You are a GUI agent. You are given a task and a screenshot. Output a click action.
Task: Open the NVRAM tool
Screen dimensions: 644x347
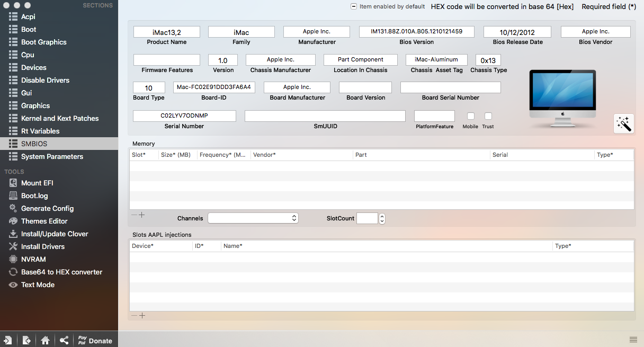pos(59,259)
